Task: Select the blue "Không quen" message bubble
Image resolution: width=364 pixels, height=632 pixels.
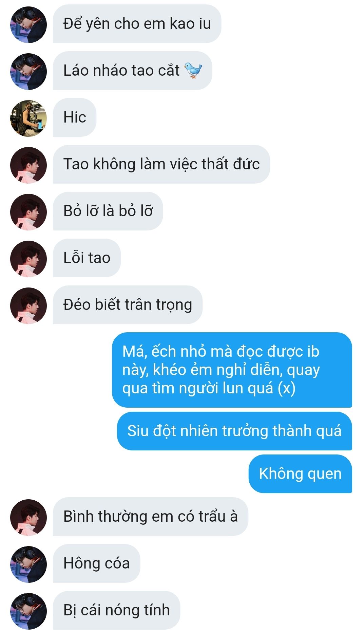Action: tap(300, 473)
